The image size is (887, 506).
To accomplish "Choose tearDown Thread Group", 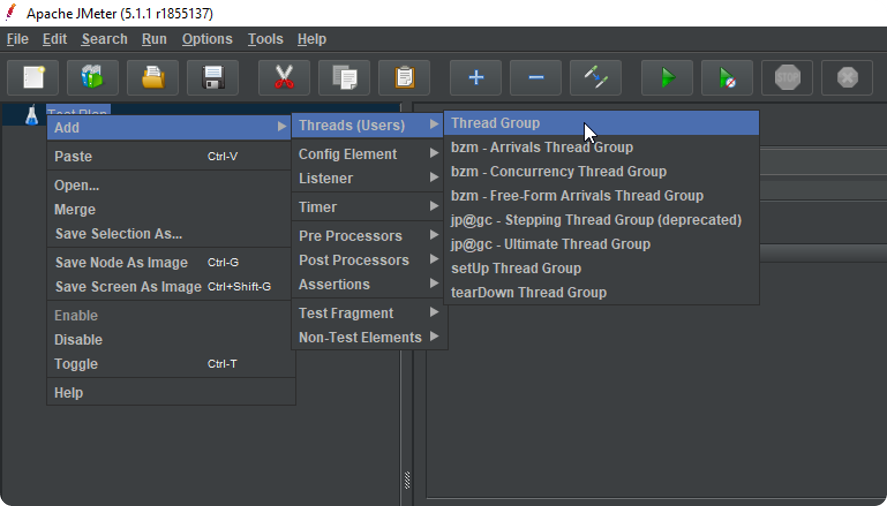I will click(601, 293).
